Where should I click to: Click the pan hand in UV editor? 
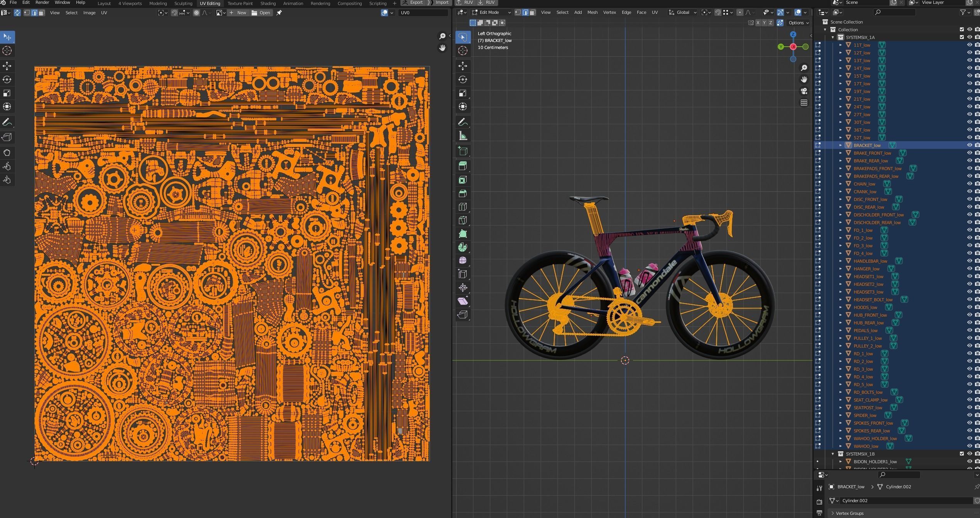(x=442, y=48)
